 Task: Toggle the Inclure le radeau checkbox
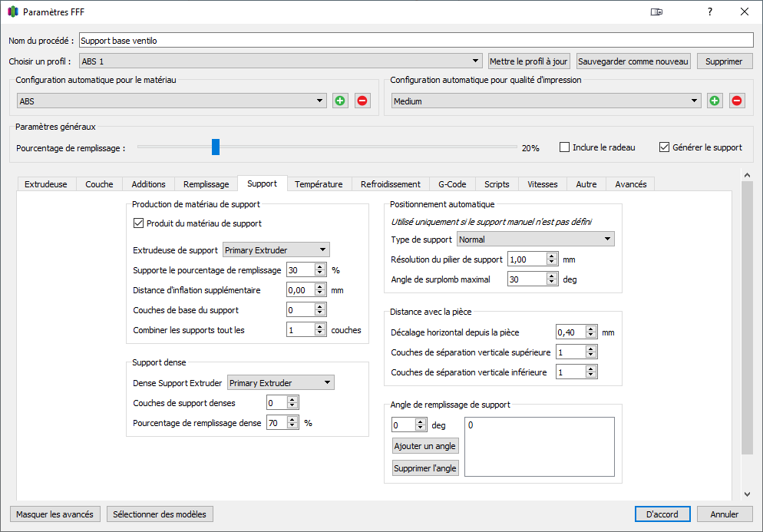[x=565, y=147]
